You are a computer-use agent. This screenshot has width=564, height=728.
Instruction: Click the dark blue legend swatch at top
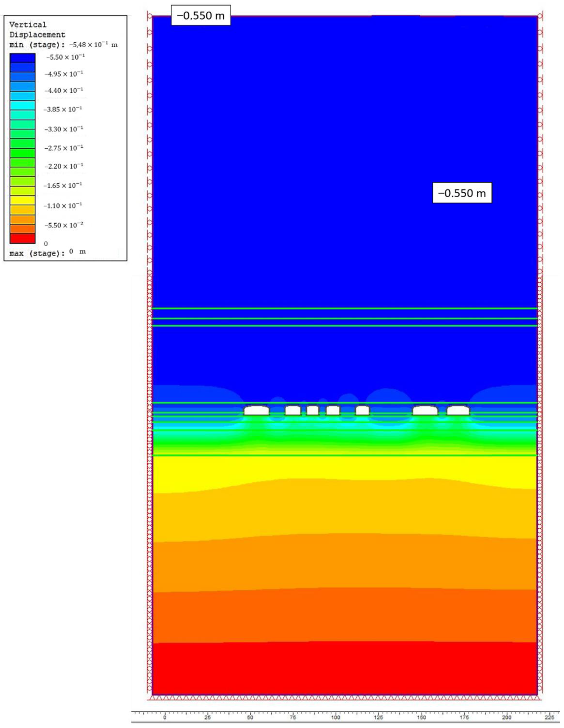22,58
